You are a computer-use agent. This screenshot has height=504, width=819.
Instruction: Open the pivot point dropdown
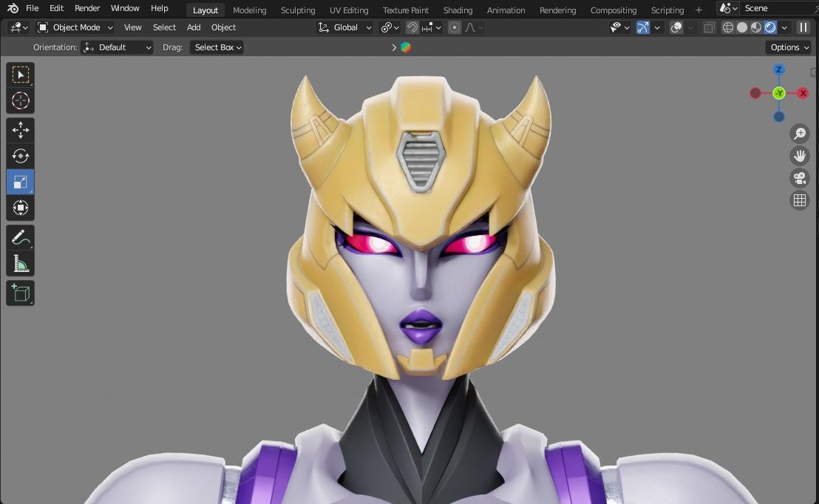pos(390,27)
